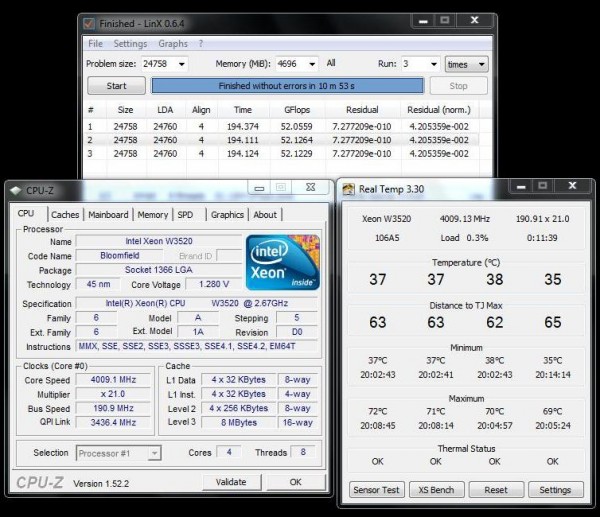Select LinX result row 1 with 52.0559 GFlops
The height and width of the screenshot is (517, 600).
pyautogui.click(x=282, y=127)
